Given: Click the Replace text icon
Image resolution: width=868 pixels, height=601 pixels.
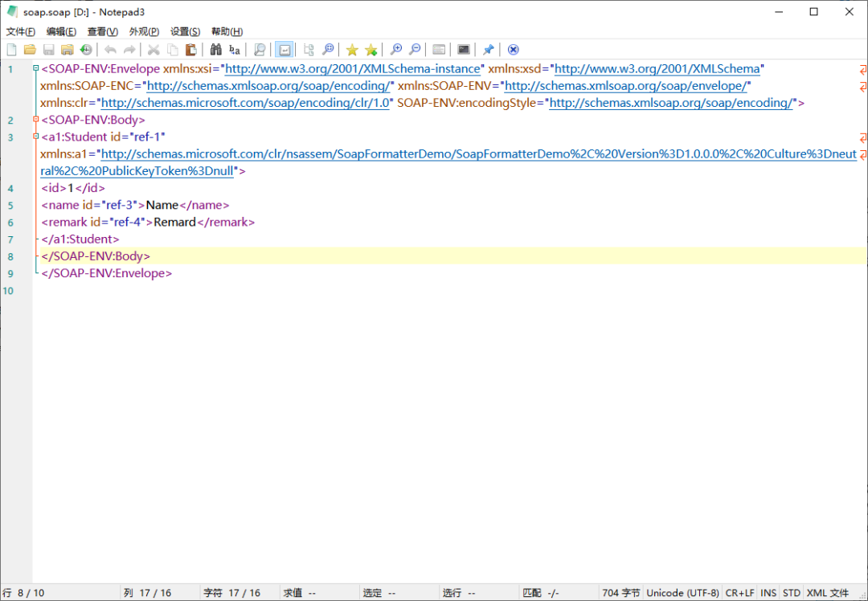Looking at the screenshot, I should 234,50.
